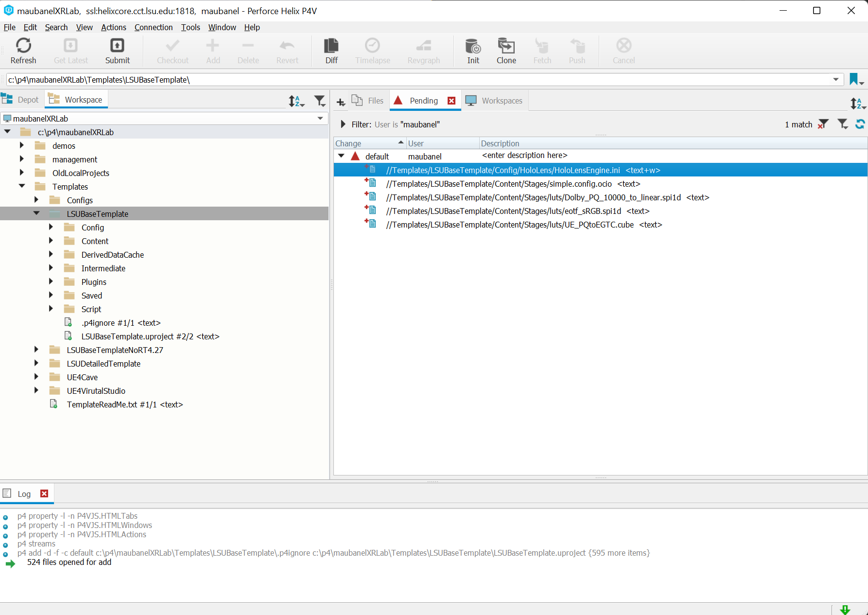
Task: Click the right pane sort icon
Action: coord(858,103)
